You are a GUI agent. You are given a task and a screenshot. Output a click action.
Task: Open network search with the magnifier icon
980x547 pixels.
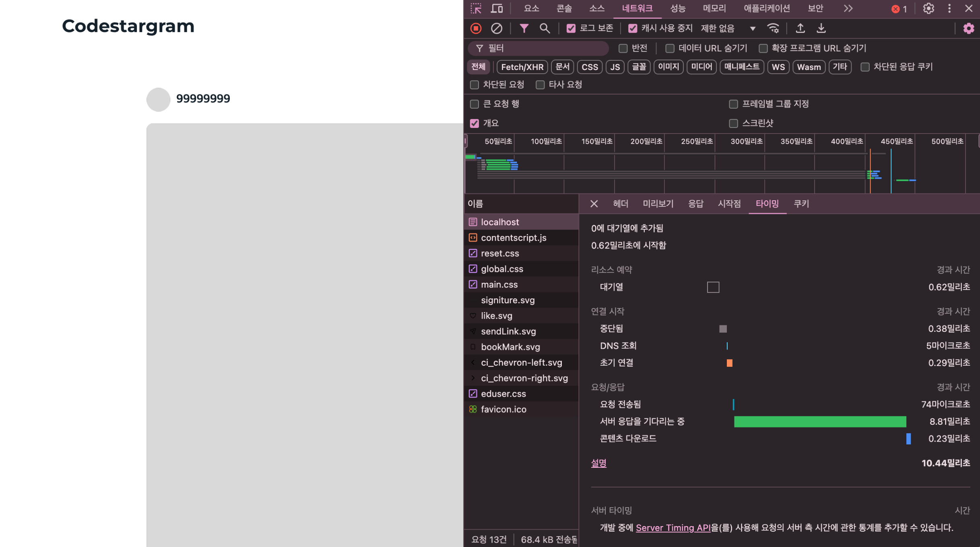click(545, 28)
